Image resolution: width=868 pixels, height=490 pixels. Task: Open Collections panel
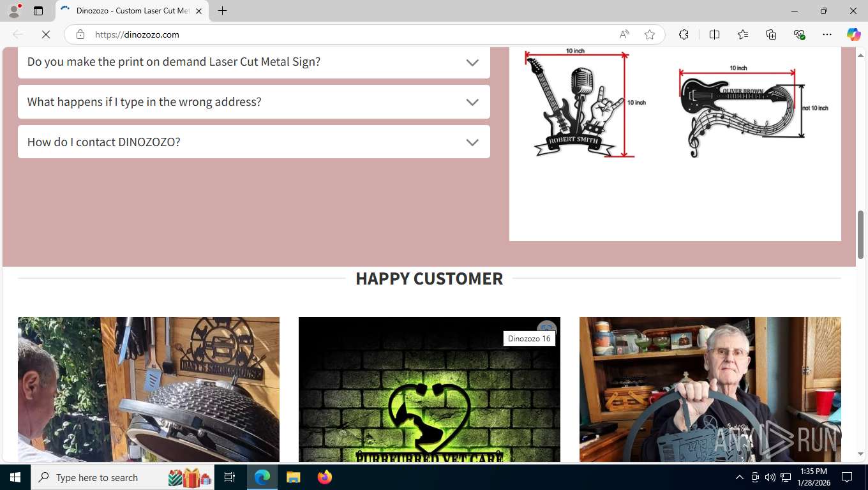pyautogui.click(x=771, y=34)
